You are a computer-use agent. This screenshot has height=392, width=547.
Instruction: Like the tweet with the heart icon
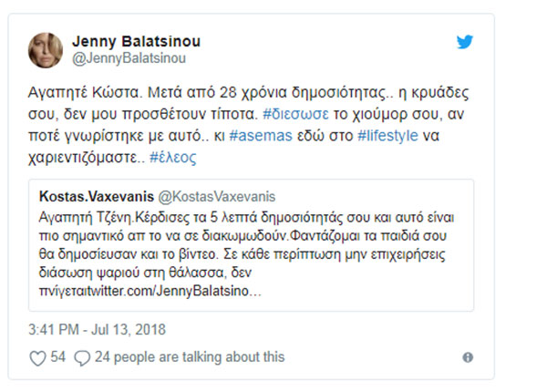click(x=37, y=357)
